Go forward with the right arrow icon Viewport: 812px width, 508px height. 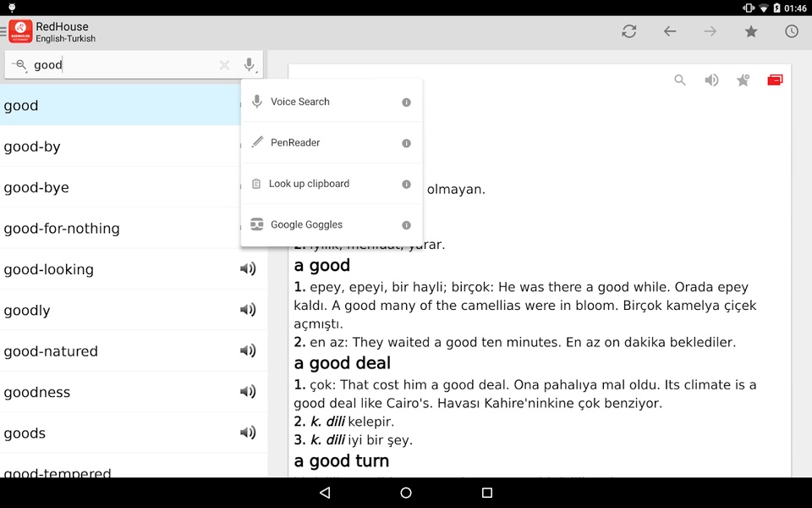coord(710,31)
